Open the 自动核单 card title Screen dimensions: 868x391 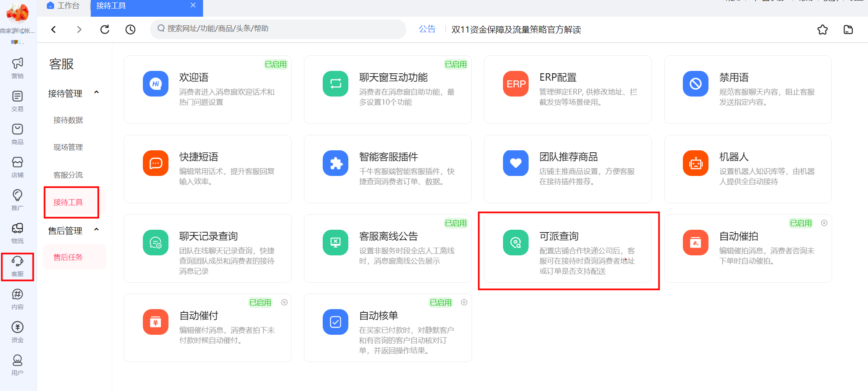[378, 316]
